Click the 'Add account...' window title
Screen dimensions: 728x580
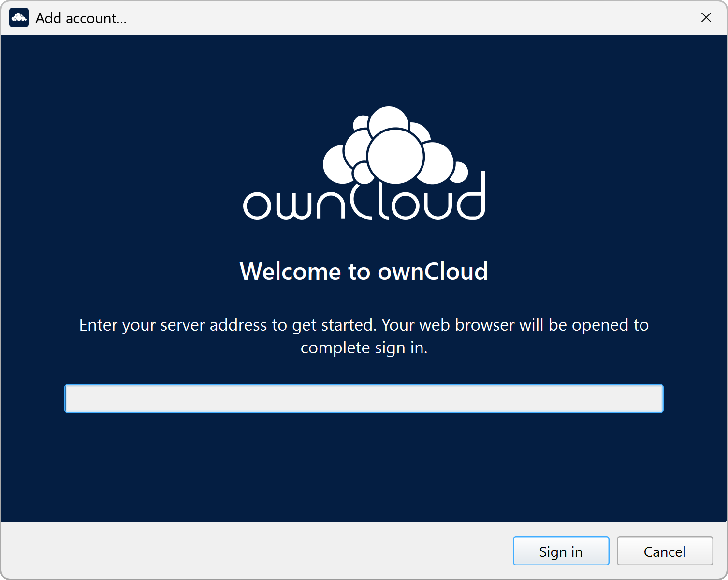click(x=81, y=18)
